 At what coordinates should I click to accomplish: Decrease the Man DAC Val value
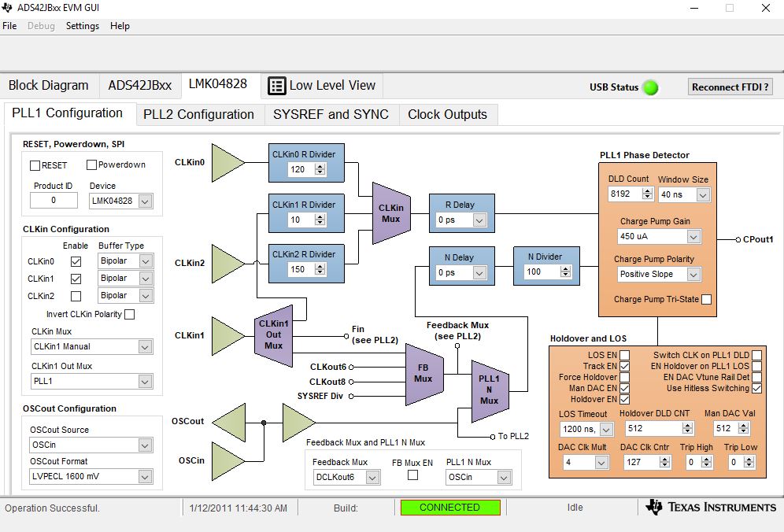(x=744, y=431)
